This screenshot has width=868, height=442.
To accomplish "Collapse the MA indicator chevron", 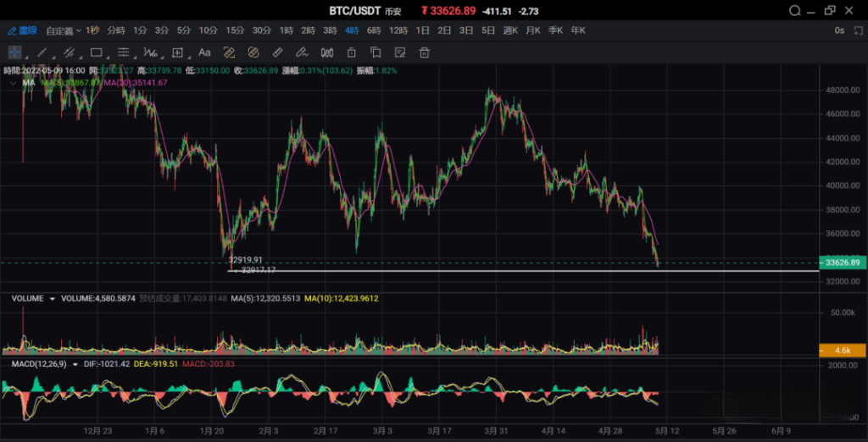I will pyautogui.click(x=13, y=82).
